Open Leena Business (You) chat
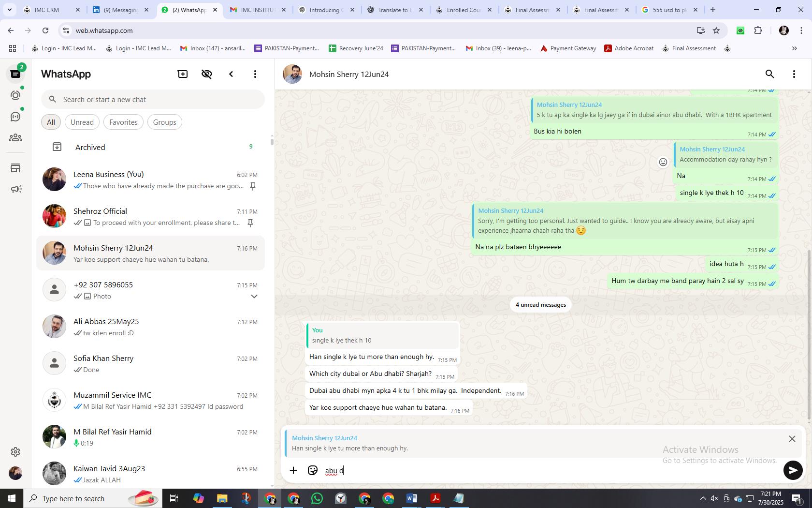 (x=151, y=179)
